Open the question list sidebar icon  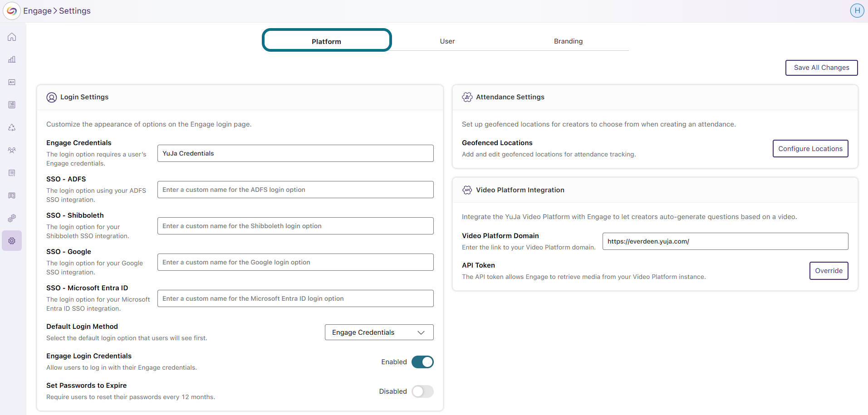click(x=12, y=173)
